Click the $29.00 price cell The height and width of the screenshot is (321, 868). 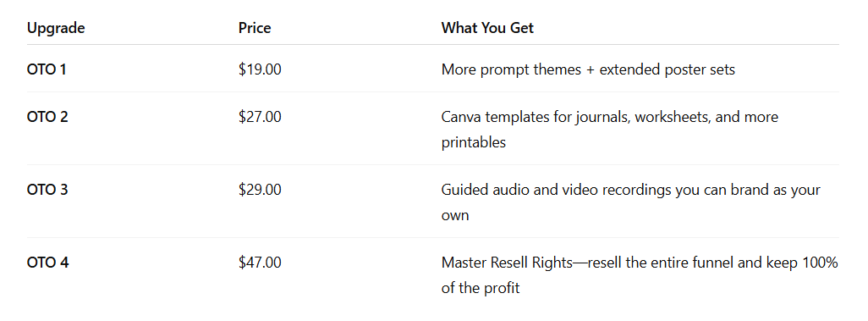(x=260, y=191)
